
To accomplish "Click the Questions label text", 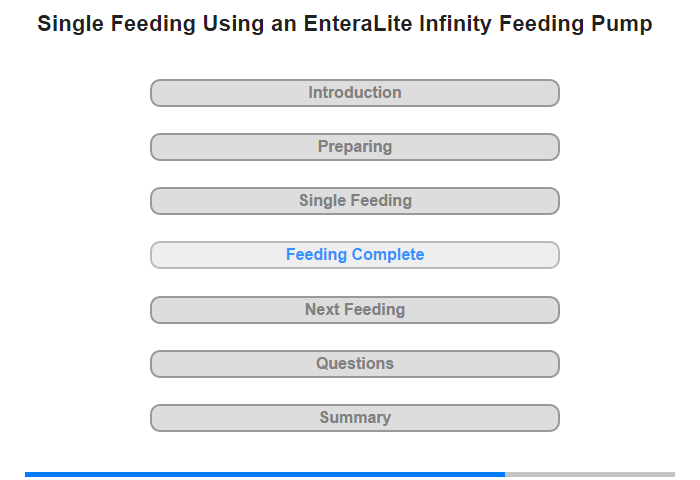I will click(x=355, y=364).
